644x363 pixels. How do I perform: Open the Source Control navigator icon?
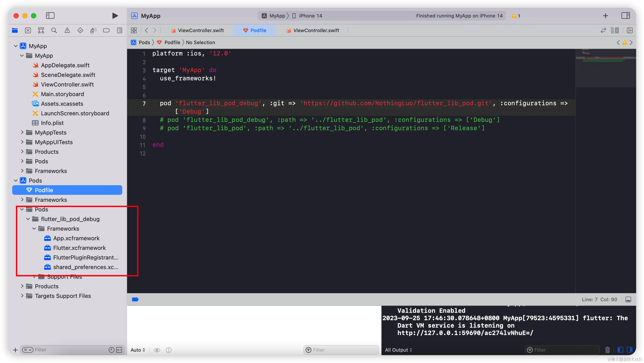tap(28, 31)
